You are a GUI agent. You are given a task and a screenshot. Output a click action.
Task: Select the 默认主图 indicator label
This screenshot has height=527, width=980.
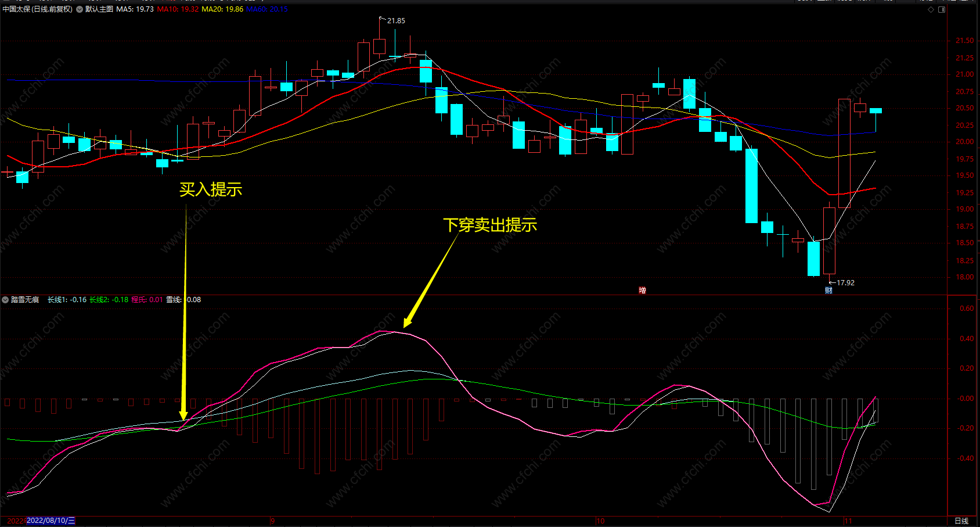[99, 9]
